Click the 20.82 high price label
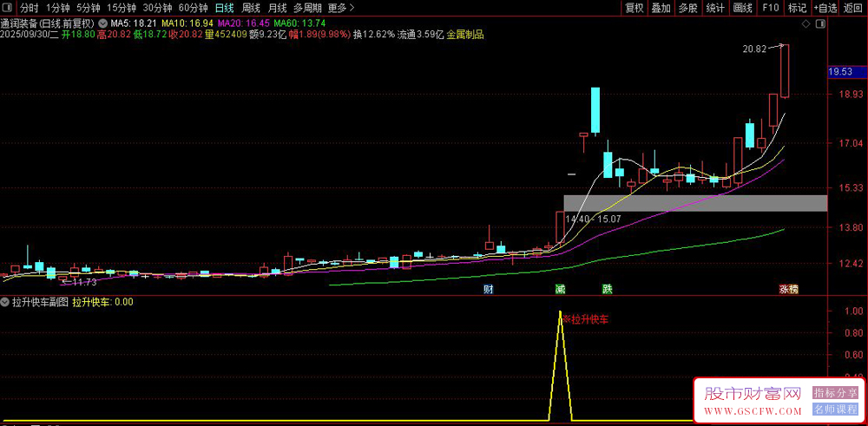The width and height of the screenshot is (868, 426). tap(754, 49)
